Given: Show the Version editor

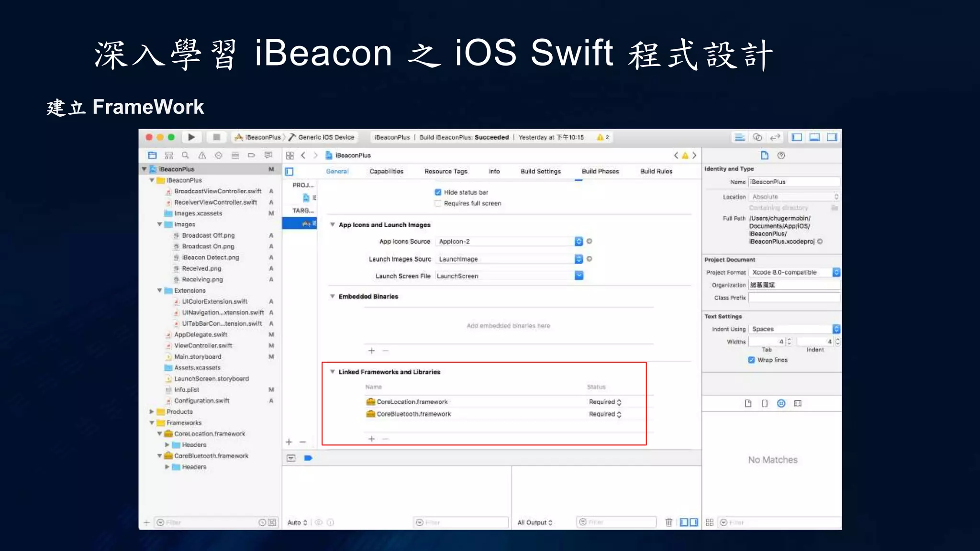Looking at the screenshot, I should 775,137.
